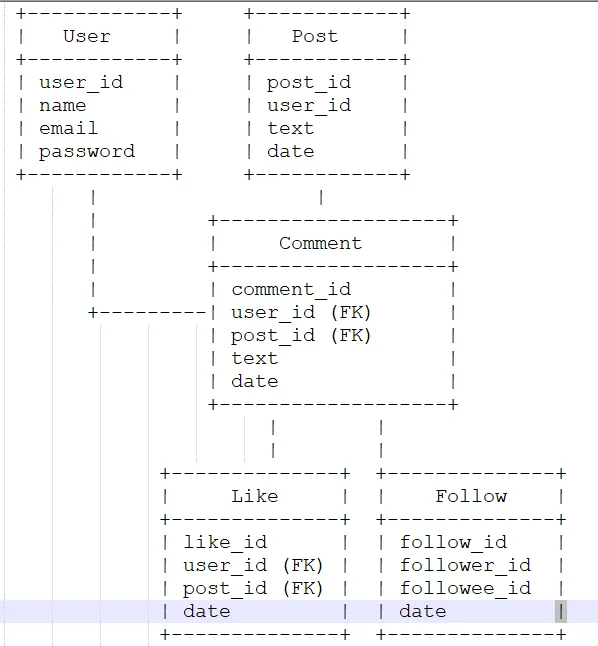Viewport: 598px width, 646px height.
Task: Click the Post table title text
Action: tap(315, 36)
